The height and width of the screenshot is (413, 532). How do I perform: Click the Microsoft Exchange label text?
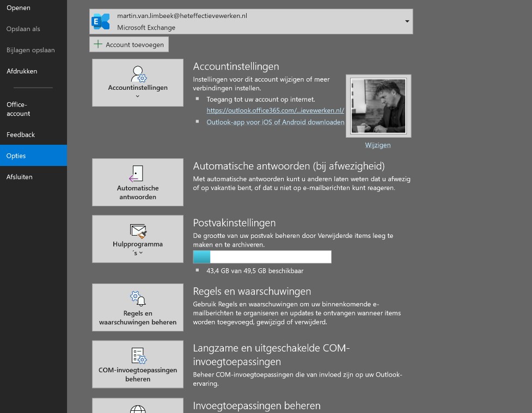tap(146, 27)
